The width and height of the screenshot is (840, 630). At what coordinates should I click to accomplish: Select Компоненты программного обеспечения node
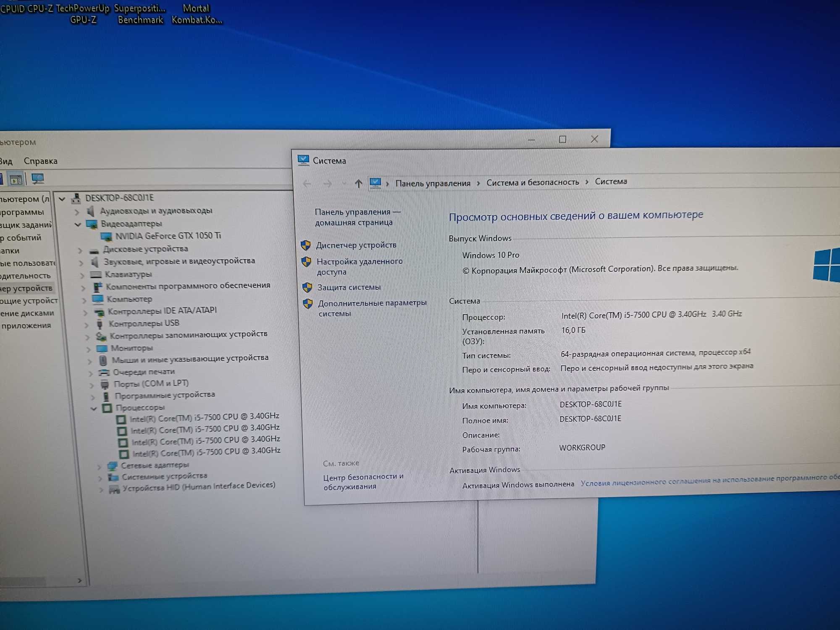[188, 286]
